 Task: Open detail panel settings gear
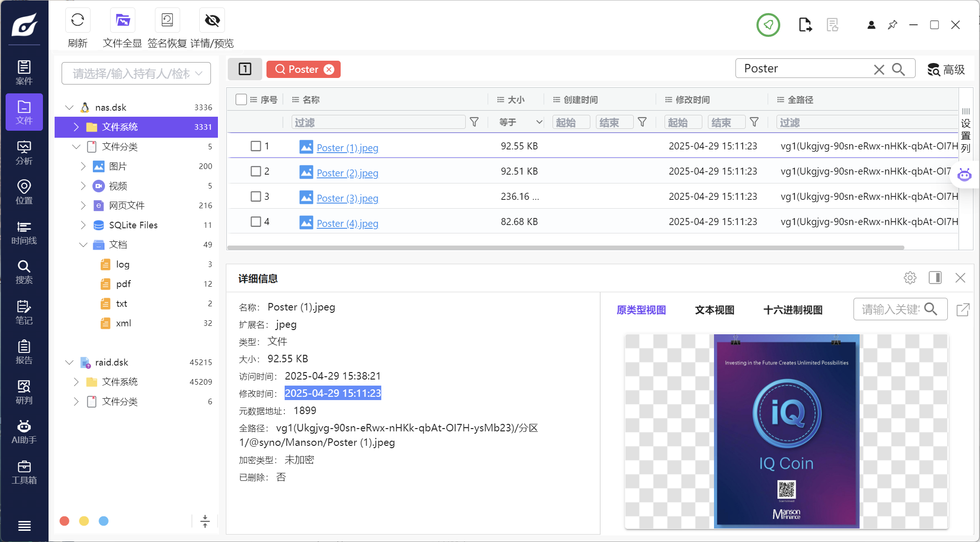[x=910, y=278]
